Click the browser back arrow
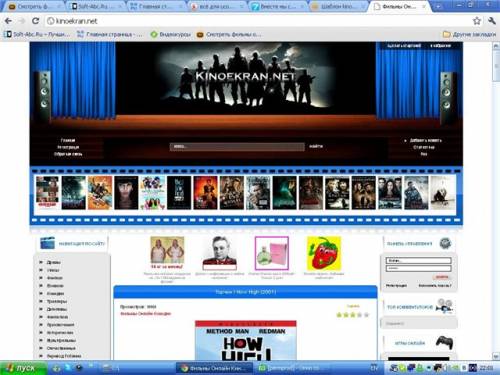The image size is (500, 375). pos(8,21)
